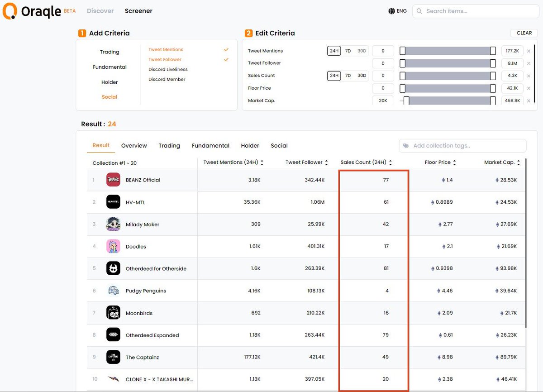
Task: Select 7D period for Sales Count
Action: [348, 76]
